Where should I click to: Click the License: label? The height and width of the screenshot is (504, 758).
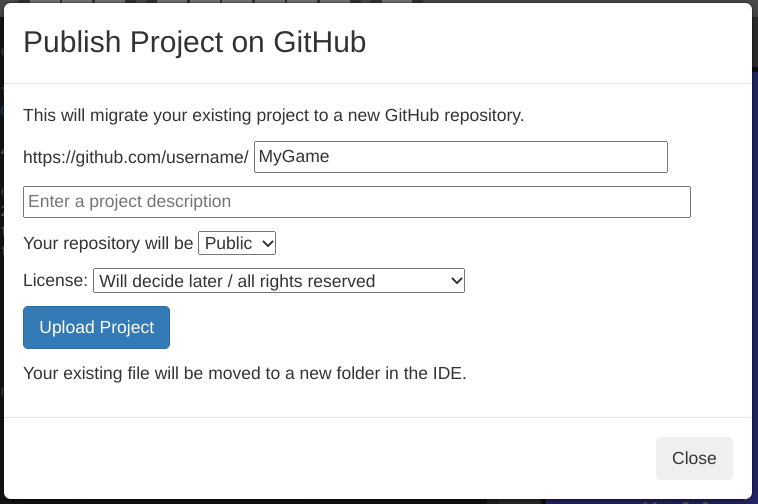55,281
